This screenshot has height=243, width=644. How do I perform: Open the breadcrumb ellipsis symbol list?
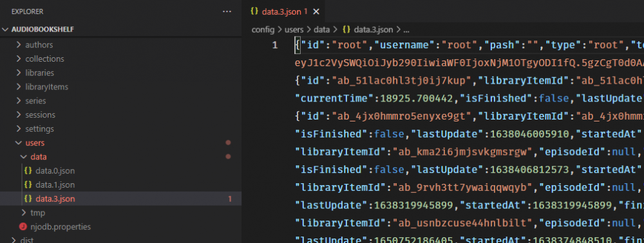[406, 30]
